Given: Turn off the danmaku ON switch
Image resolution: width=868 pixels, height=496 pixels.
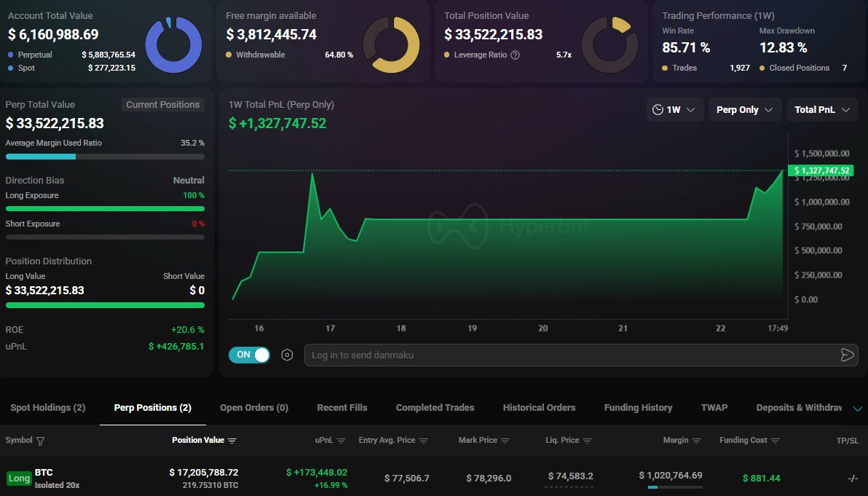Looking at the screenshot, I should pos(249,355).
